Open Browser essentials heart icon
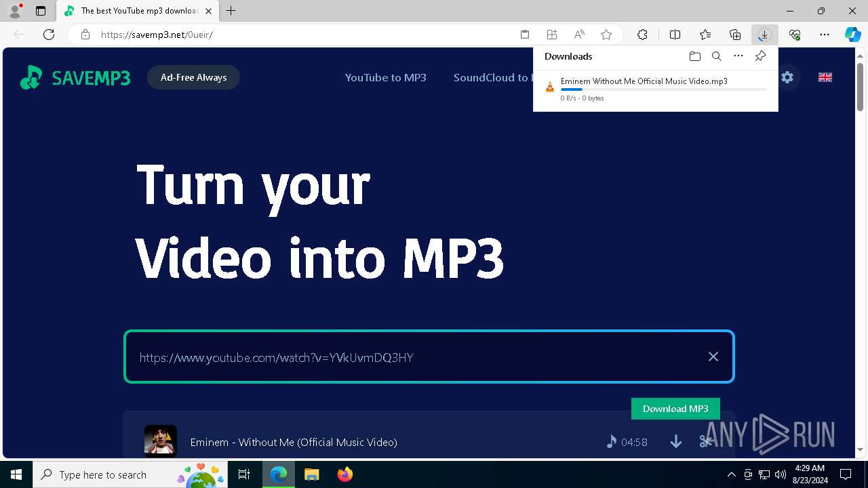Viewport: 868px width, 488px height. point(795,35)
